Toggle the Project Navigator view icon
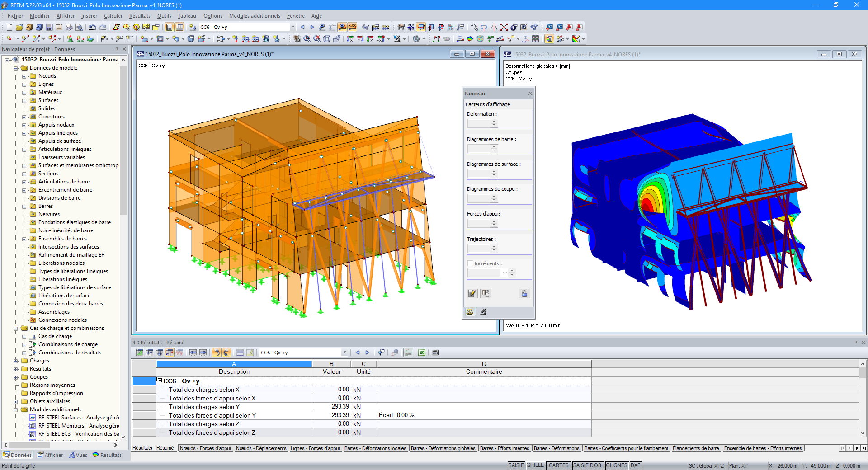 tap(170, 27)
